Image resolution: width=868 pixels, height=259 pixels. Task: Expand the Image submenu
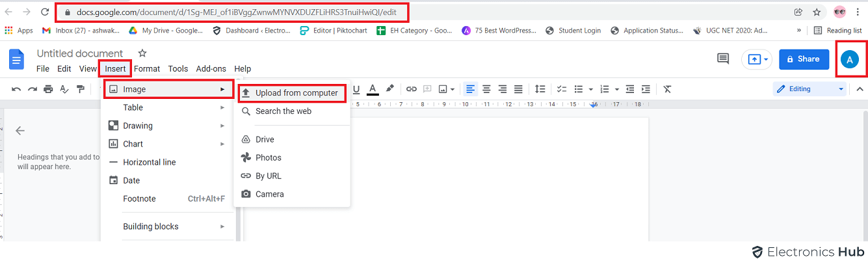point(168,89)
